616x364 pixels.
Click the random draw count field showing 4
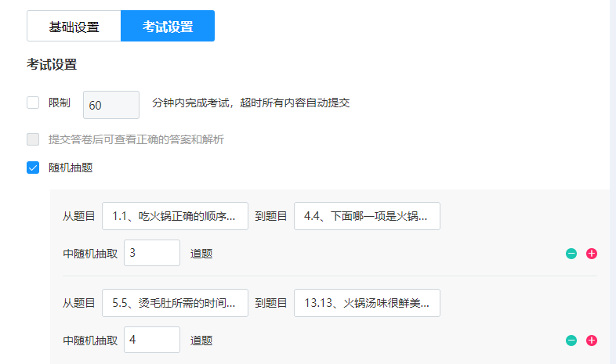(152, 340)
